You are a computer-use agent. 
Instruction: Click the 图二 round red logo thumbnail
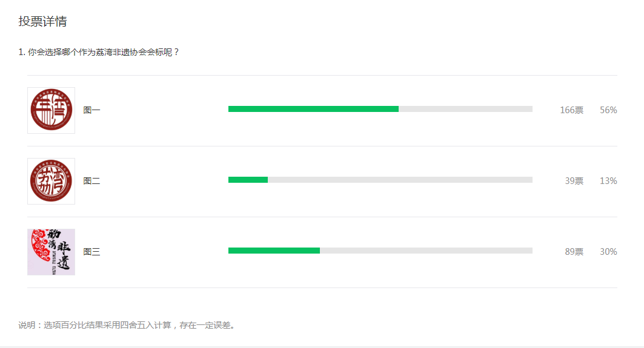(51, 181)
